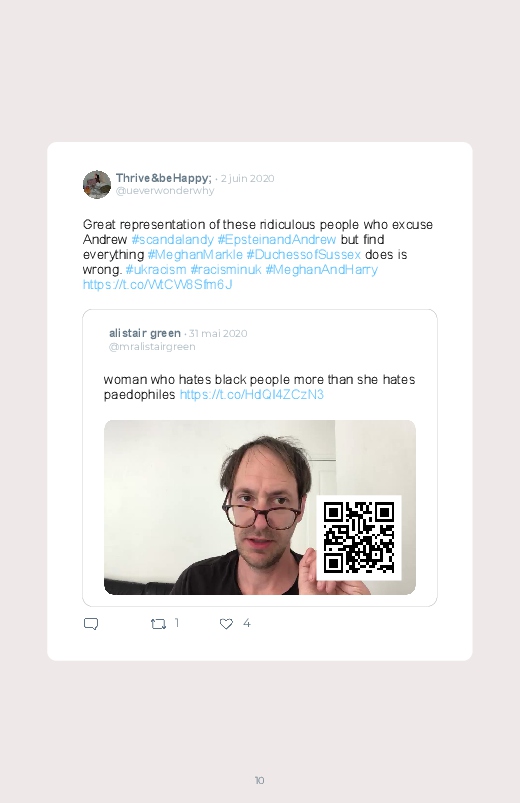520x803 pixels.
Task: Click the 2 juin 2020 timestamp
Action: (x=247, y=178)
